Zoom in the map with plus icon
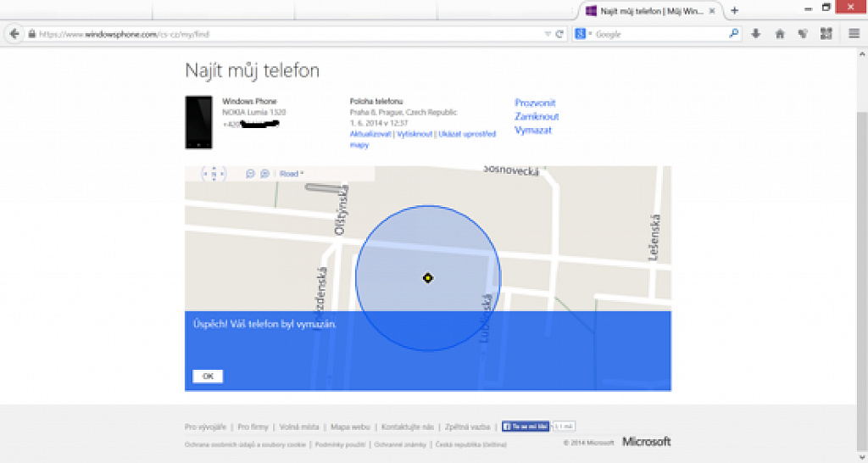 pyautogui.click(x=265, y=174)
